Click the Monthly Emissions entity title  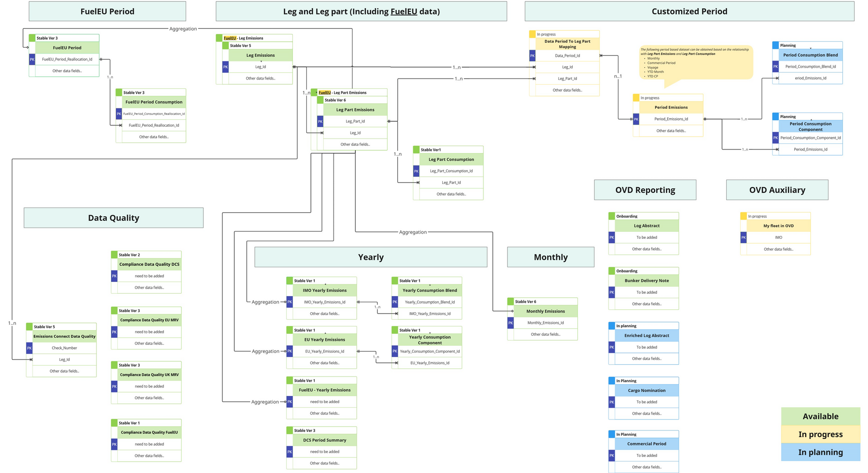[546, 311]
